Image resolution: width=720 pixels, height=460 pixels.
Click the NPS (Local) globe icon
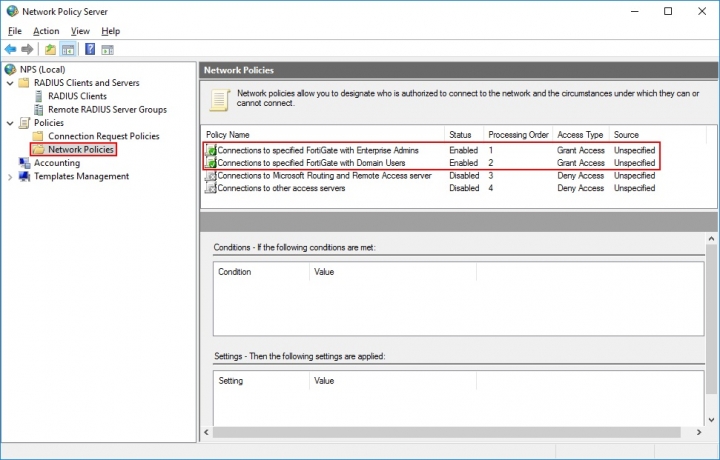point(10,69)
